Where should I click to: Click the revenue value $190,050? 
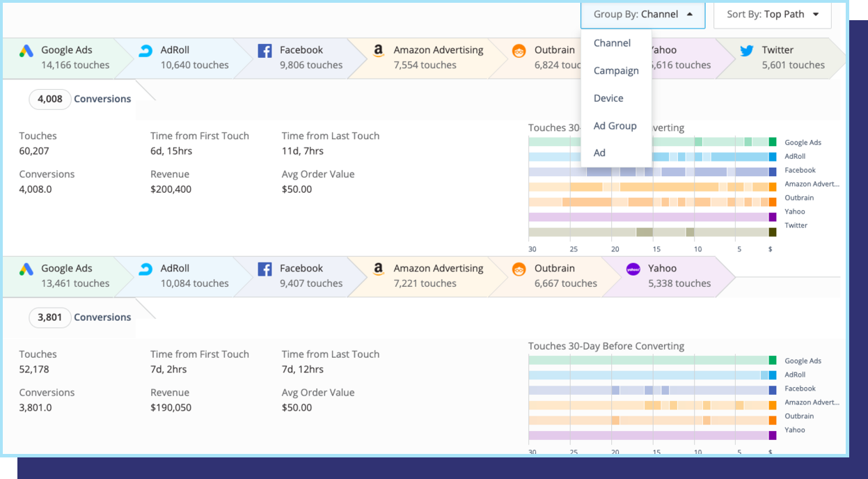pyautogui.click(x=171, y=408)
